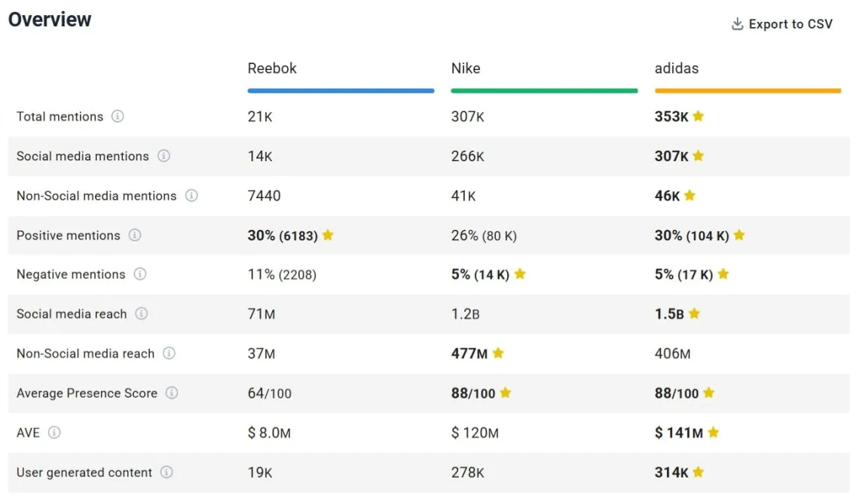Click Reebok's 19K value
Image resolution: width=859 pixels, height=504 pixels.
click(x=260, y=472)
